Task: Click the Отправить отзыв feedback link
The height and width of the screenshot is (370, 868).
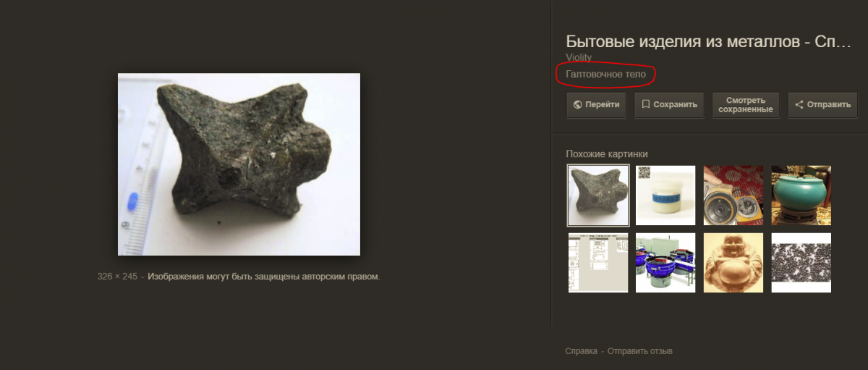Action: (x=640, y=351)
